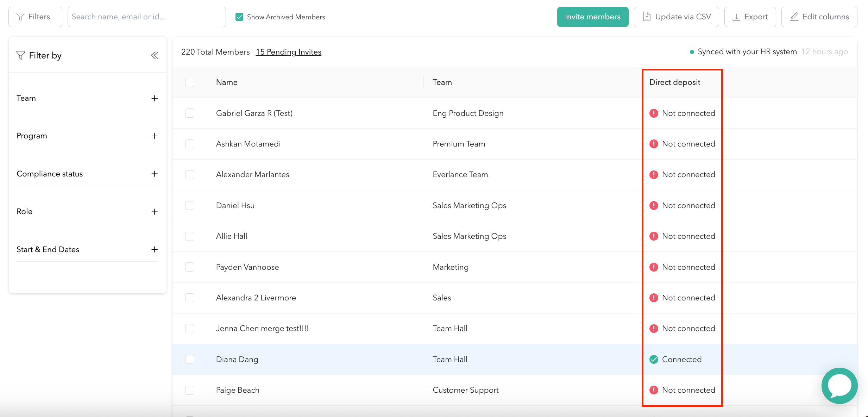
Task: Click the red alert icon for Gabriel Garza
Action: (x=654, y=113)
